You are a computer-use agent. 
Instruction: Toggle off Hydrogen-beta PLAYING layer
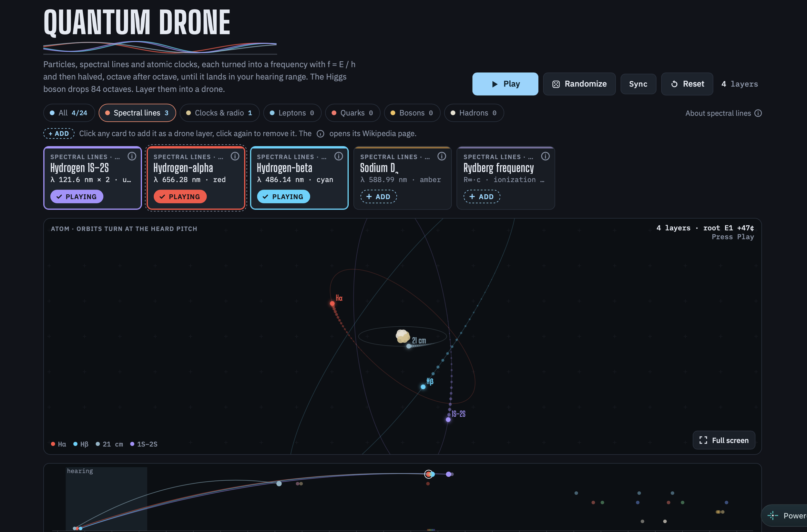click(x=283, y=197)
